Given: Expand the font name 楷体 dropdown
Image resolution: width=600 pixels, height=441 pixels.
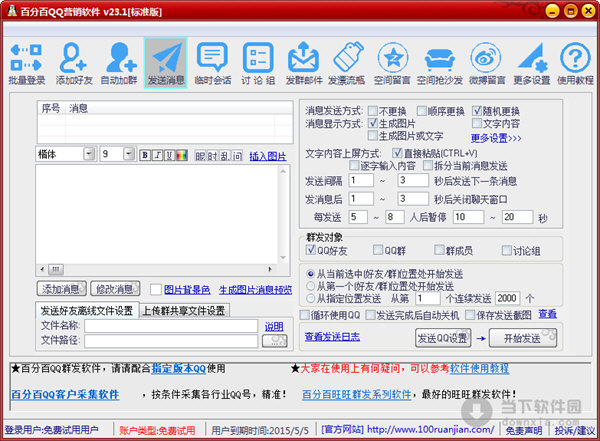Looking at the screenshot, I should pyautogui.click(x=90, y=154).
